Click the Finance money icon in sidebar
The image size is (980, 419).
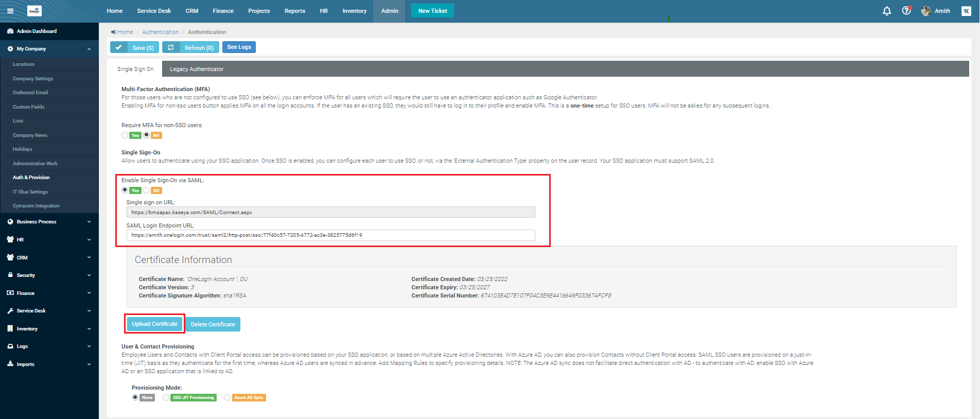tap(10, 293)
